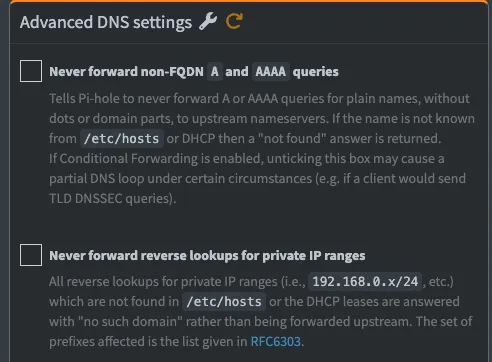Click the 'TLD DNSSEC queries' text
The image size is (492, 362).
click(x=112, y=199)
